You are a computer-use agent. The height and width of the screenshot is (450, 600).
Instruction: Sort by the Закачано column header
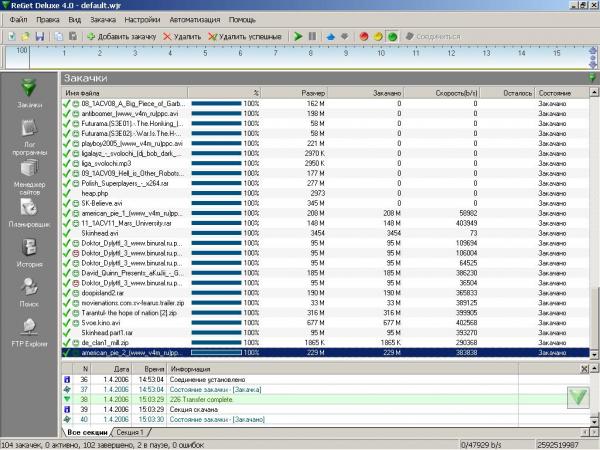tap(365, 93)
